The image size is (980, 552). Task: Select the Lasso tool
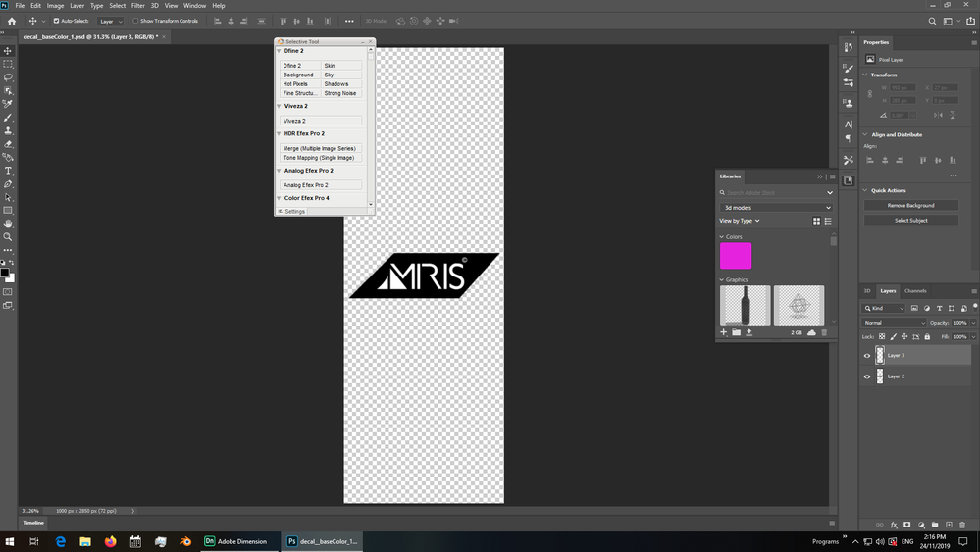[x=8, y=77]
